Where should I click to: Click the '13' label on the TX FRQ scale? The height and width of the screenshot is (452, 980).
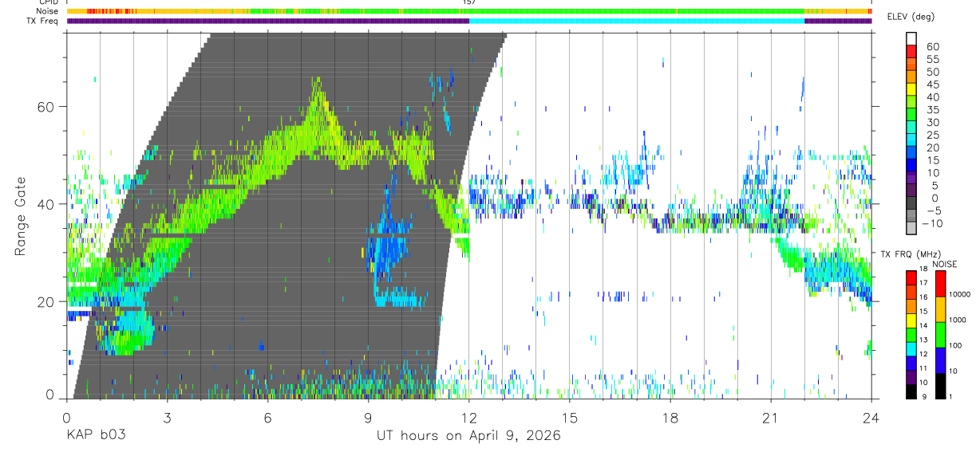pos(923,340)
